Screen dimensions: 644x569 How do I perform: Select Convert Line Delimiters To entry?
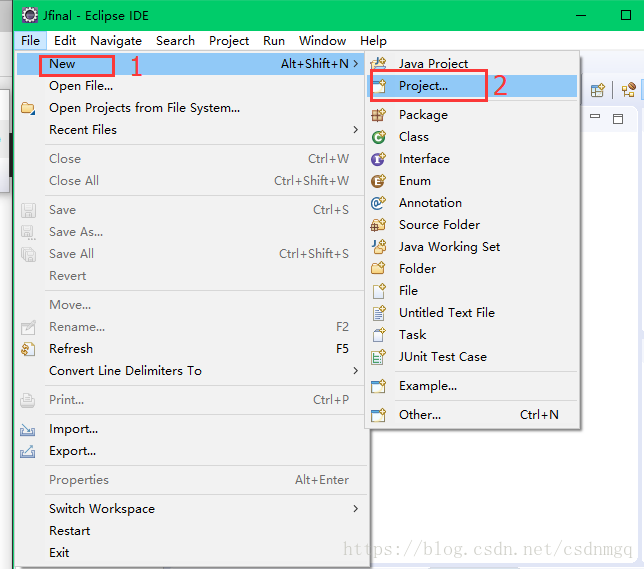click(x=191, y=371)
